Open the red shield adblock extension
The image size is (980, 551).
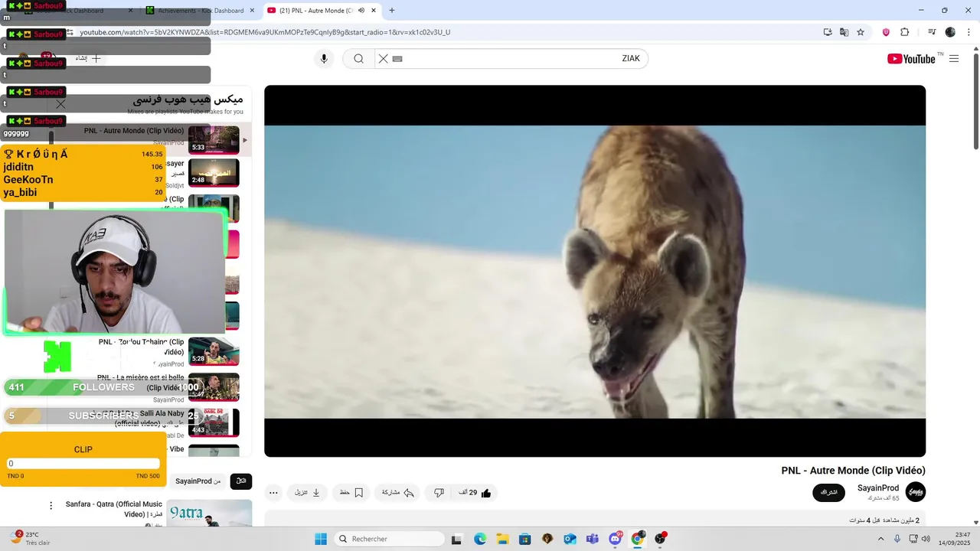coord(887,32)
